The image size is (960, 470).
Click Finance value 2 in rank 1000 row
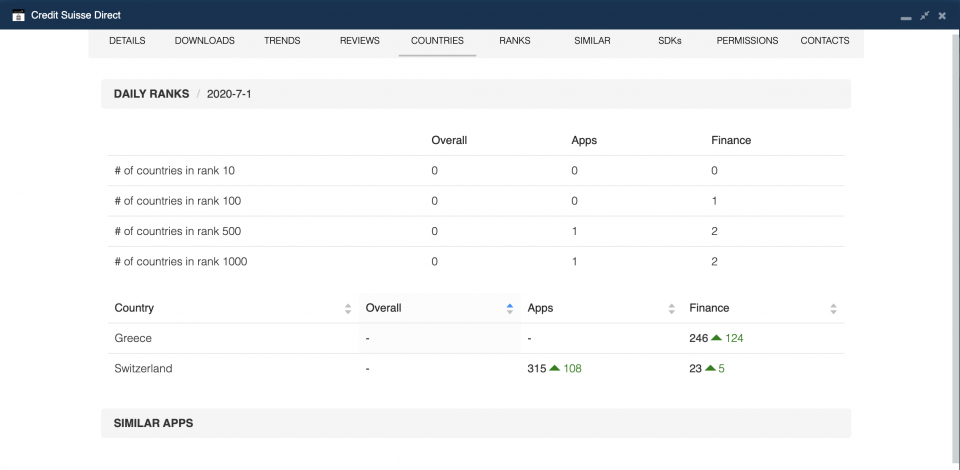click(714, 261)
